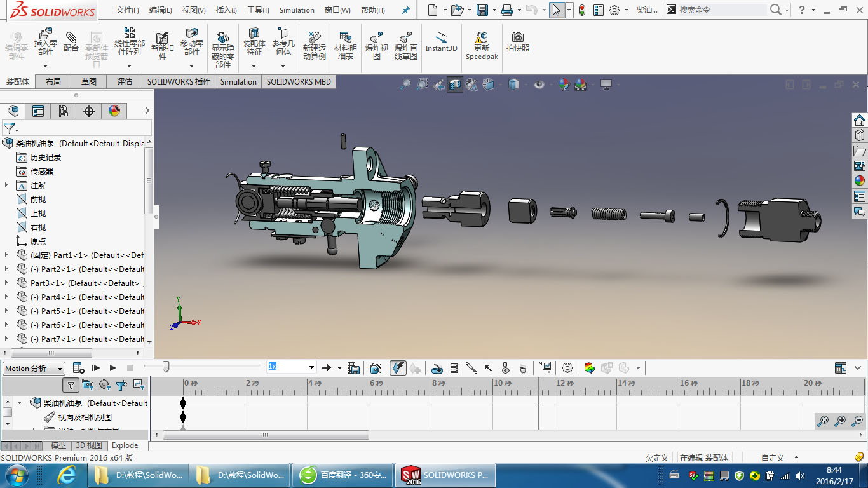Click the Instant3D tool
This screenshot has height=488, width=868.
441,42
